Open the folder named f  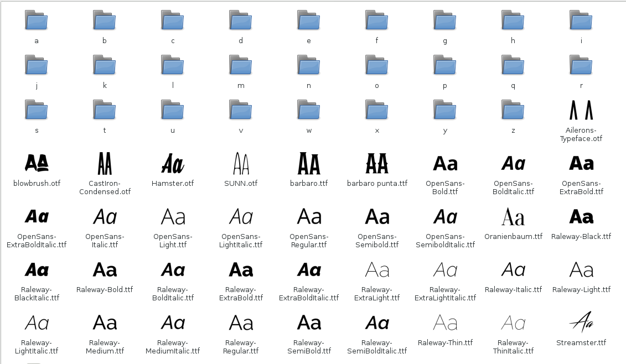(x=377, y=20)
